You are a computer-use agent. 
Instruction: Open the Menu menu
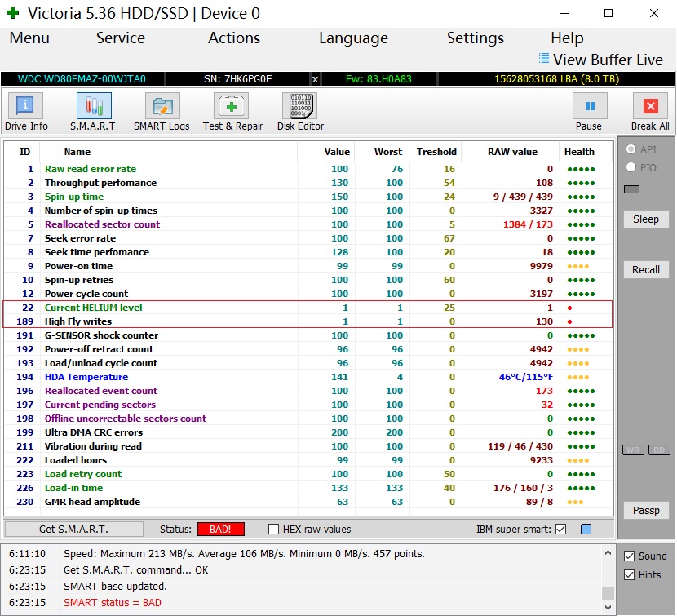(29, 38)
